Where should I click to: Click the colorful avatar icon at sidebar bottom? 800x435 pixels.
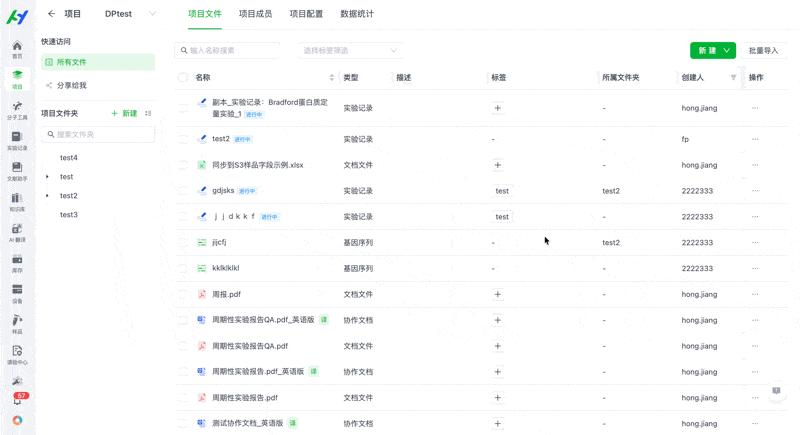click(x=17, y=420)
